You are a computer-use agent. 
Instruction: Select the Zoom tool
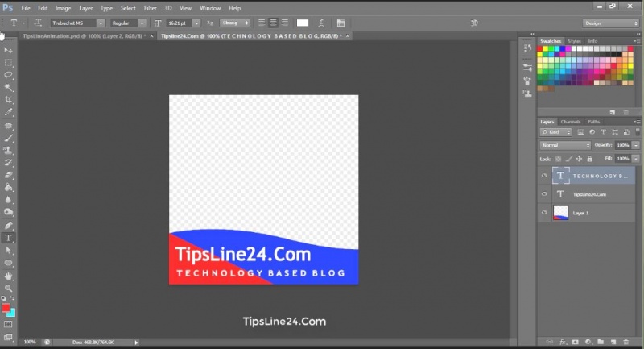coord(8,289)
